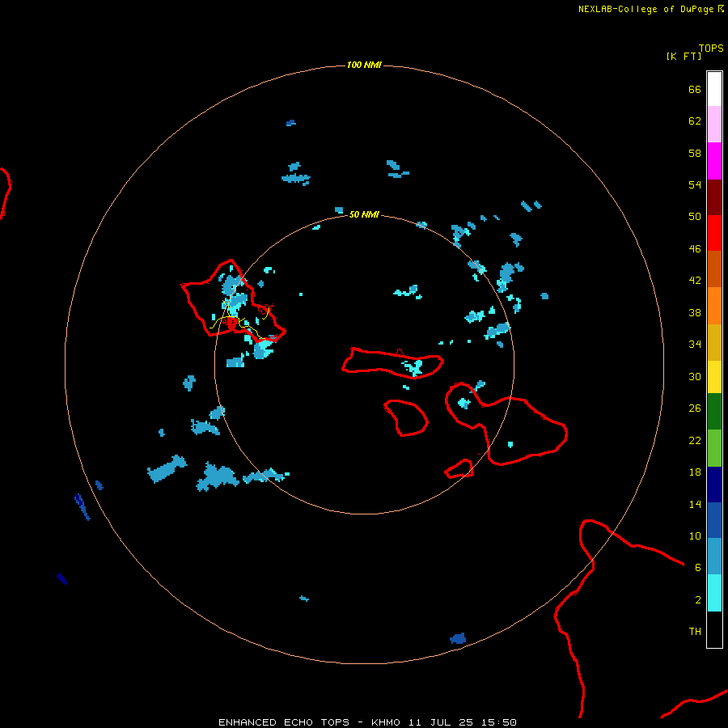
Task: Click the 100 NMI range ring label
Action: tap(364, 65)
